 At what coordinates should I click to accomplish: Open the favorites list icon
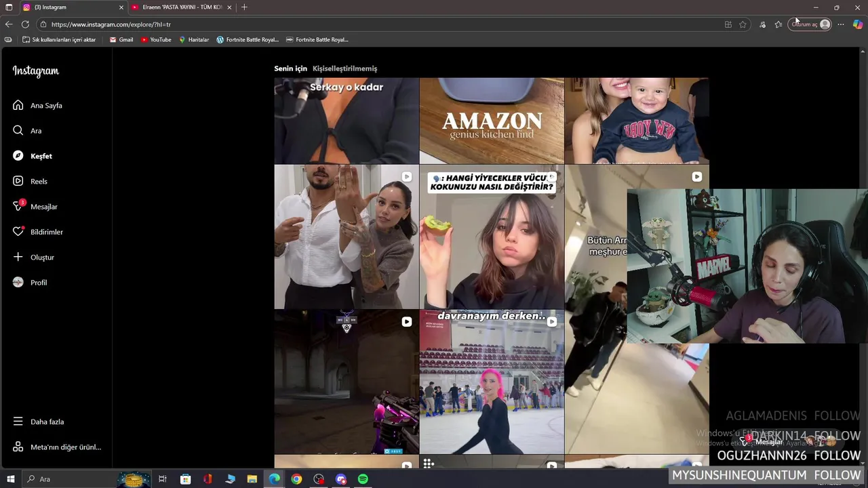(778, 24)
